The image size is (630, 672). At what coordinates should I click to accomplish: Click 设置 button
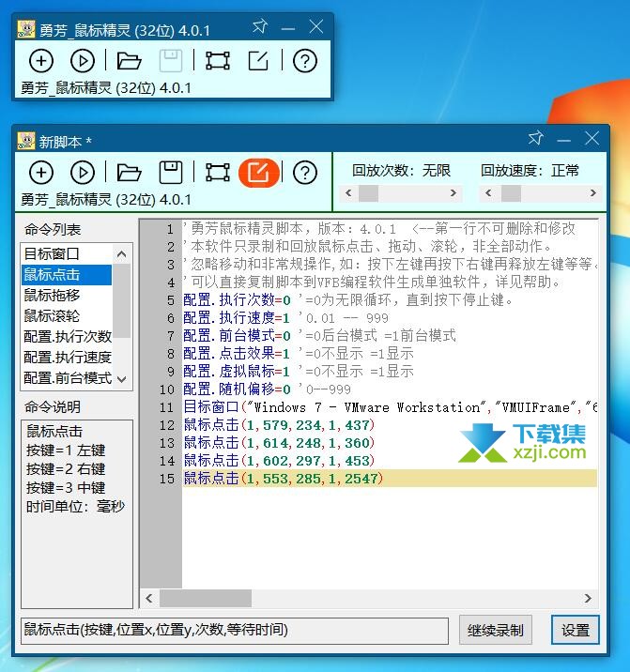click(576, 631)
